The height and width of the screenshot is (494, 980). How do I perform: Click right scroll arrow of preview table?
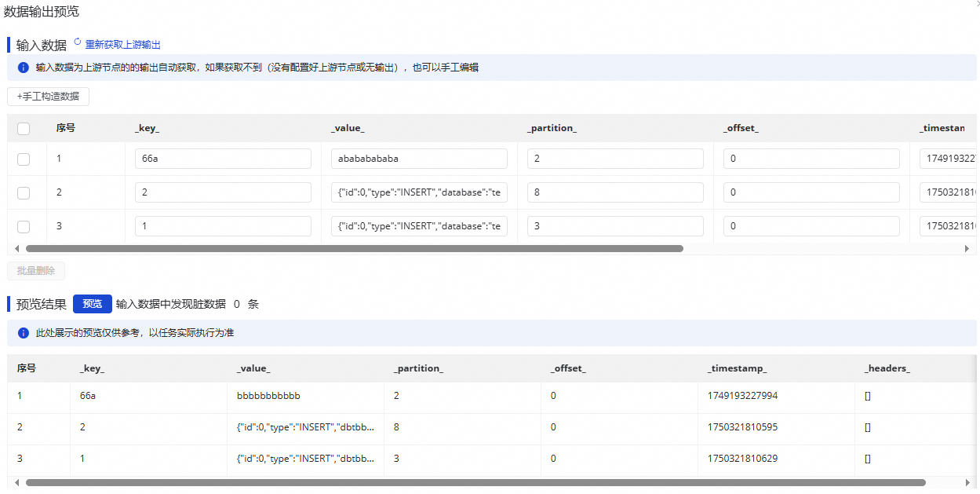967,483
